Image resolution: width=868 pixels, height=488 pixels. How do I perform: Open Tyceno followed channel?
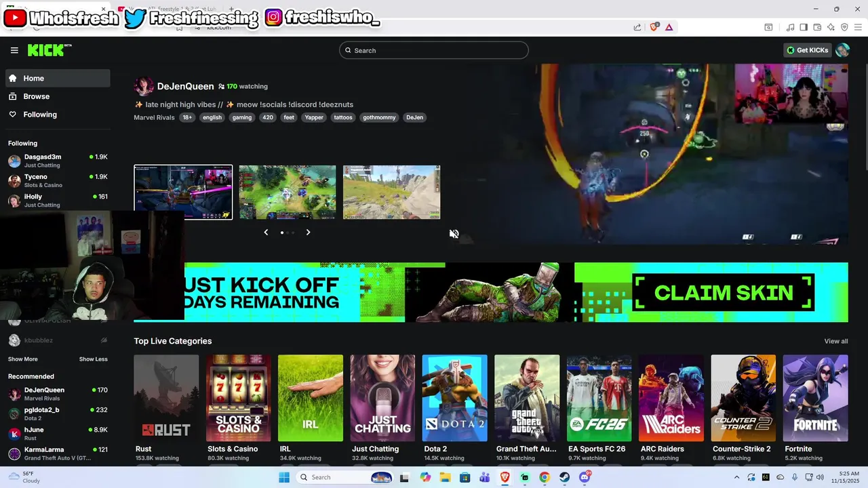58,180
